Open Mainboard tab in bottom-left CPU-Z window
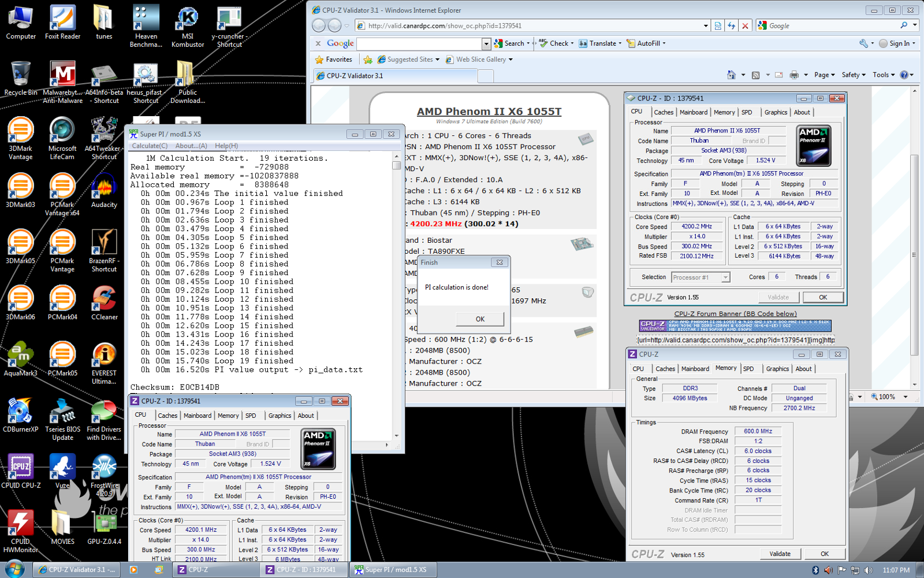This screenshot has width=924, height=578. [198, 416]
